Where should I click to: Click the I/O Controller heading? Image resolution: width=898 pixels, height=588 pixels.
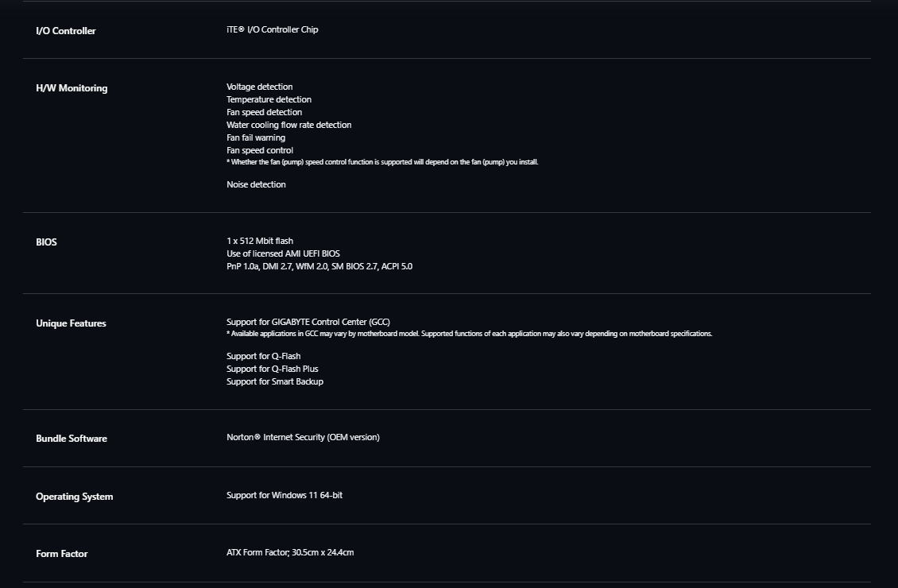[65, 31]
